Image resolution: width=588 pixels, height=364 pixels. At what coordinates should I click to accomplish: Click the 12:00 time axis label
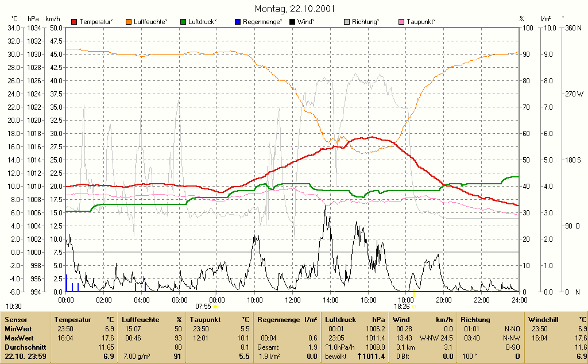tap(292, 300)
